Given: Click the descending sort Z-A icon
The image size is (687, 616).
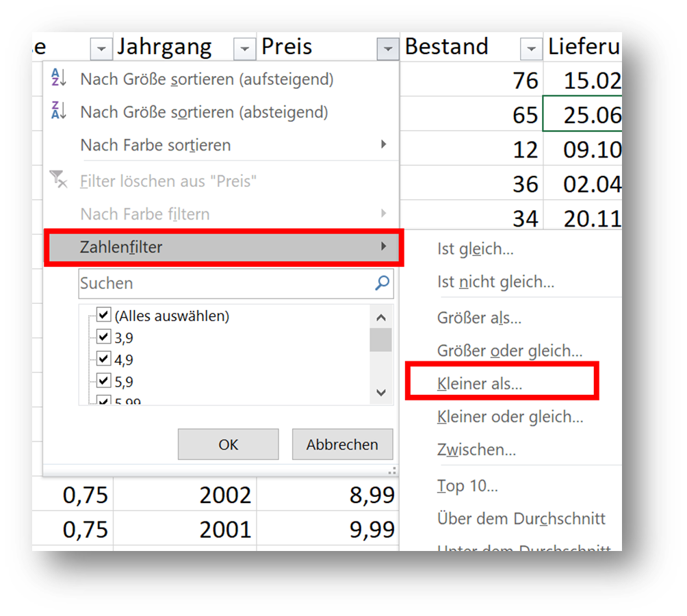Looking at the screenshot, I should coord(58,112).
